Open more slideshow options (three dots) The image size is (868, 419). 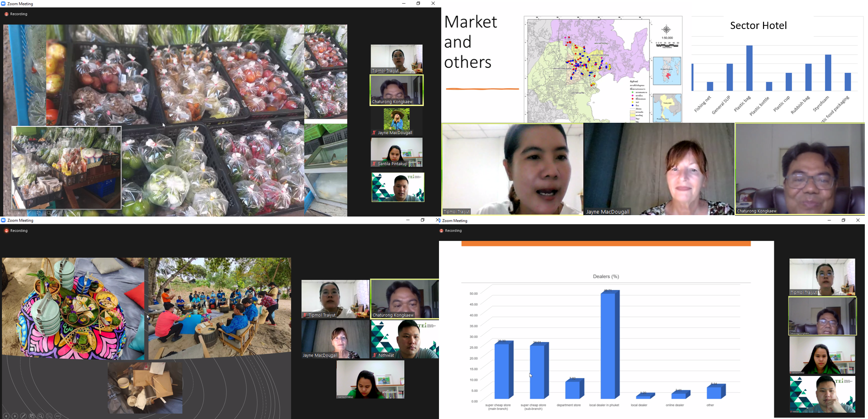click(x=57, y=416)
